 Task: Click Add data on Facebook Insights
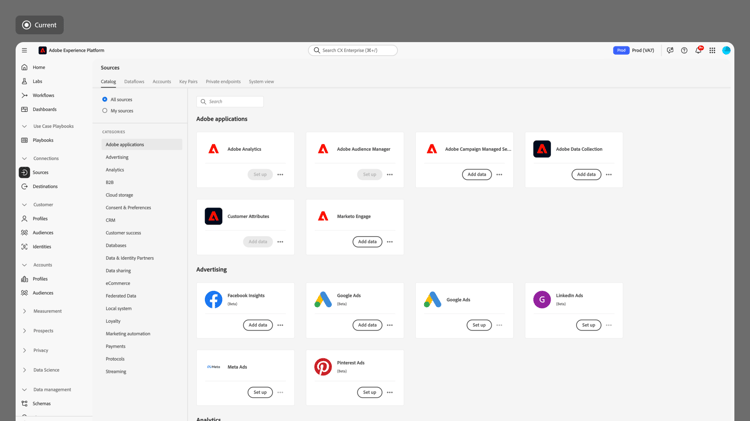coord(258,325)
